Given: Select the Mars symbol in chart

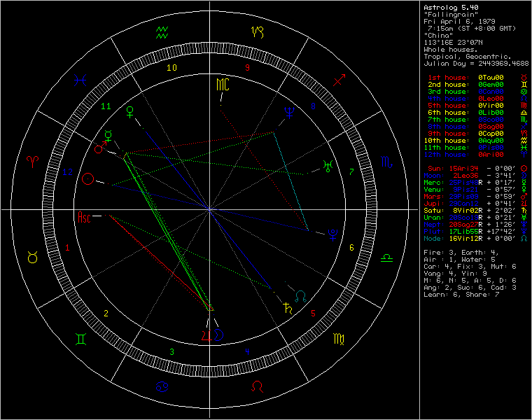Looking at the screenshot, I should coord(100,147).
